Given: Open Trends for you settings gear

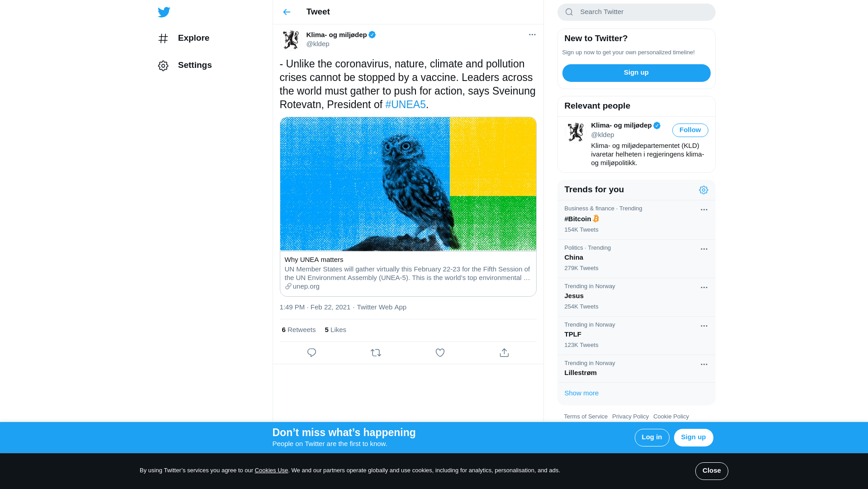Looking at the screenshot, I should (703, 190).
